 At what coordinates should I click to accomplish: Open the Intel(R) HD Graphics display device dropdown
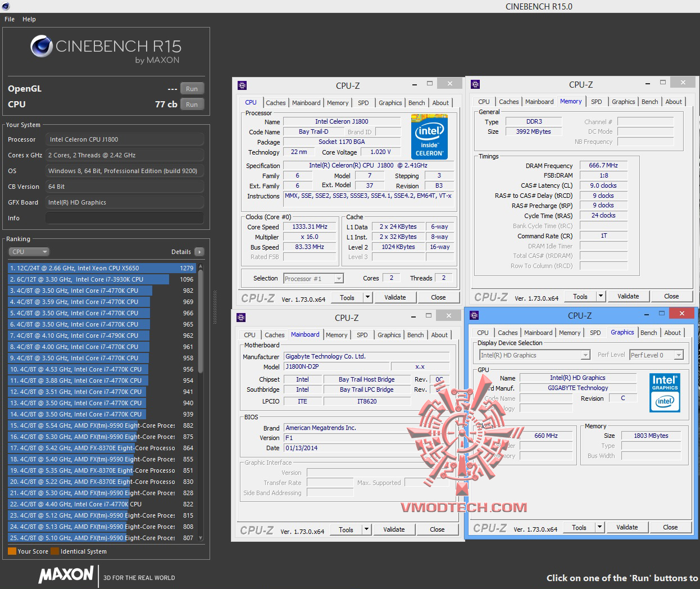(x=585, y=355)
